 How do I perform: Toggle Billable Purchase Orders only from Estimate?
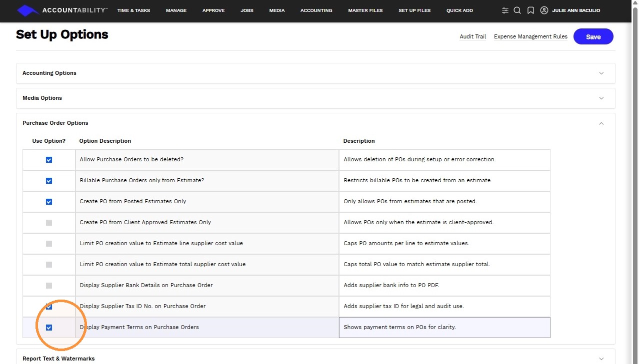pos(49,181)
